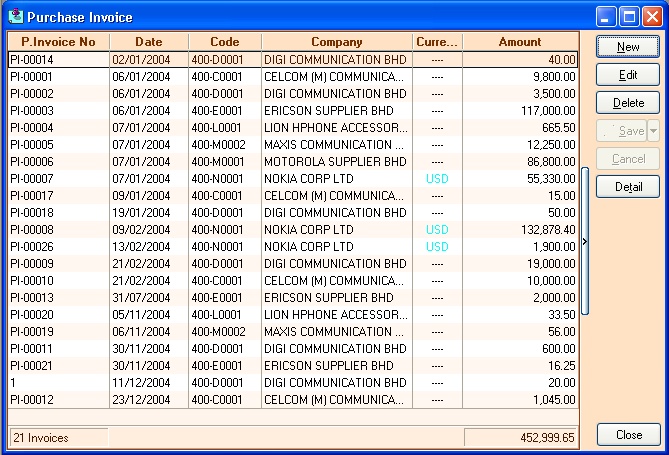The image size is (669, 455).
Task: Select invoice row PI-00018
Action: point(293,213)
